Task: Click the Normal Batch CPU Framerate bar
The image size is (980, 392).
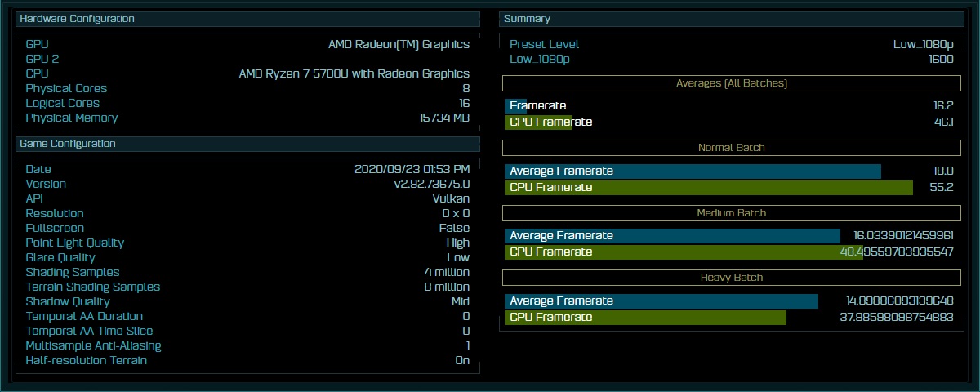Action: pos(709,188)
